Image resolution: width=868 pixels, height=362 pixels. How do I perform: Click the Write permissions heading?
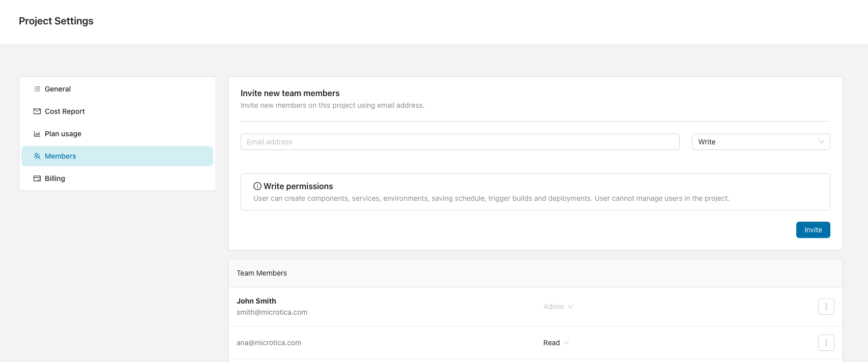298,186
